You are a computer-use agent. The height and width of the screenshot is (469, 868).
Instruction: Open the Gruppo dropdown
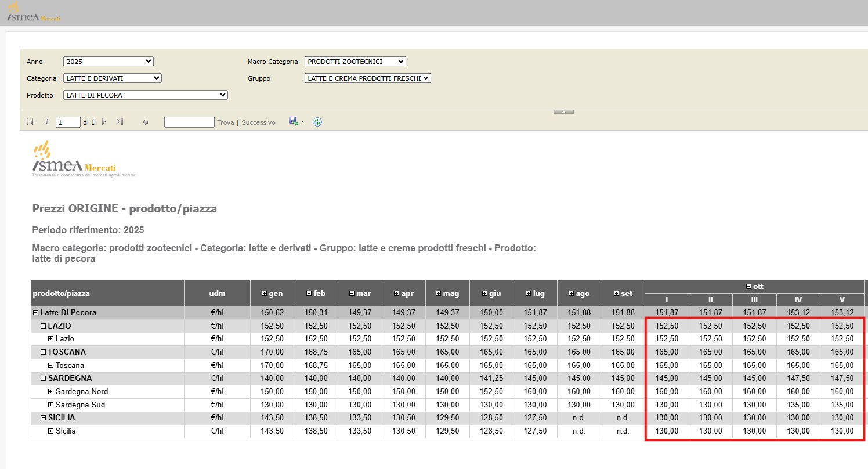point(368,78)
